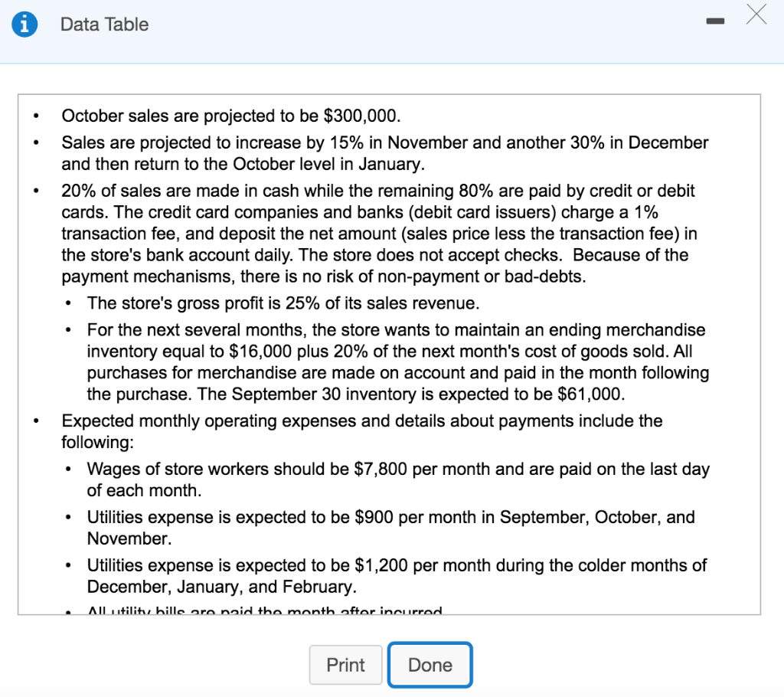Select the Data Table title text

(104, 25)
